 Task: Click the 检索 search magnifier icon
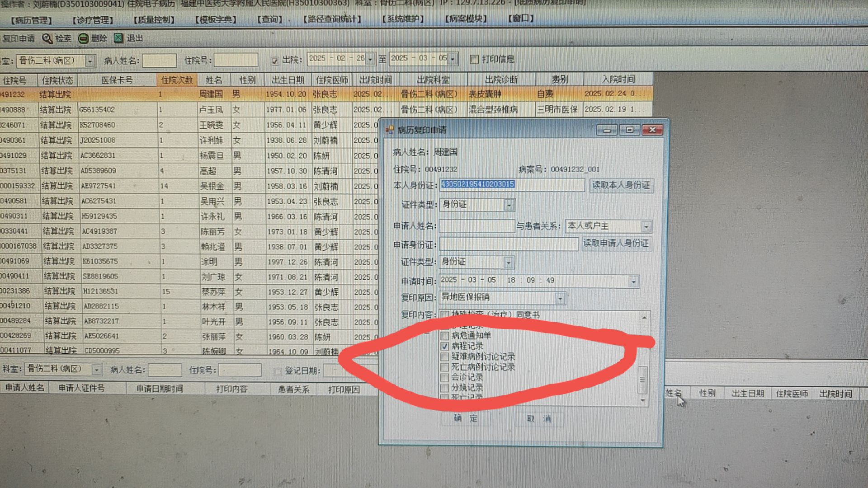[x=47, y=39]
